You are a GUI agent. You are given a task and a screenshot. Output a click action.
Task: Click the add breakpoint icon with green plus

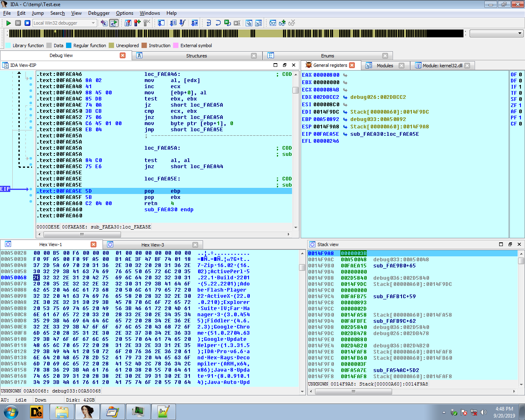point(137,23)
